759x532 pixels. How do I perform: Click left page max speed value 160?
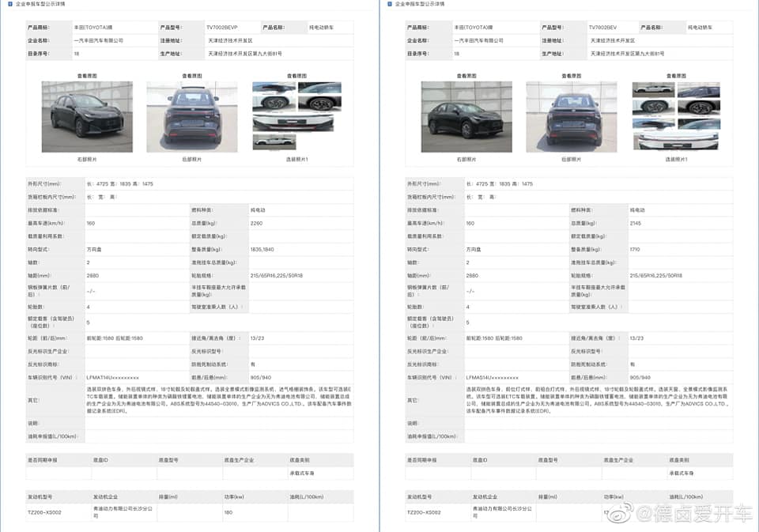click(x=91, y=223)
